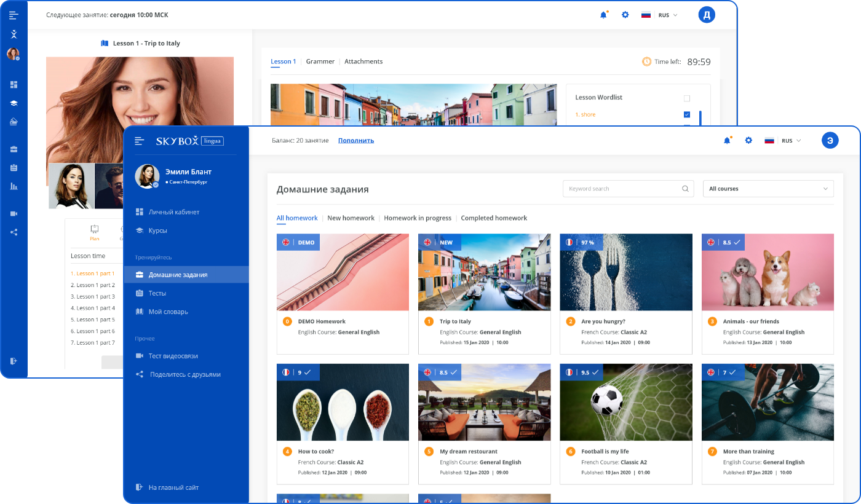
Task: Click tests clipboard icon in back sidebar
Action: point(14,167)
